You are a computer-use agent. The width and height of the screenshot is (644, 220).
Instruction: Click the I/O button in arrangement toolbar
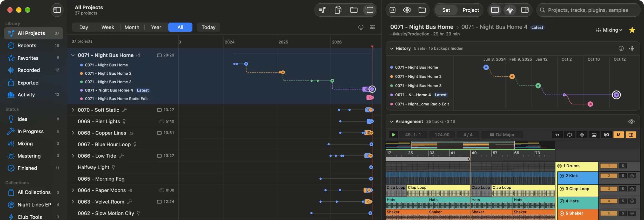pyautogui.click(x=606, y=135)
